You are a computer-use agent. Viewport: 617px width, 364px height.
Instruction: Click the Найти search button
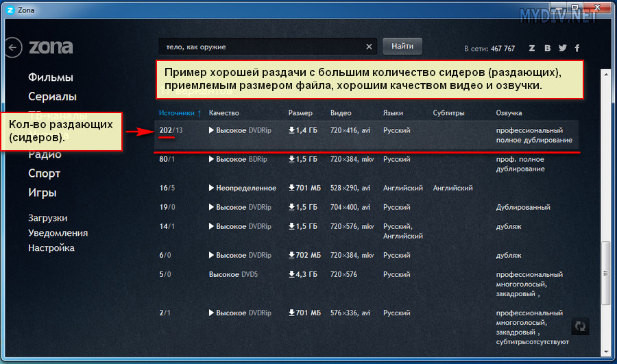pos(402,47)
